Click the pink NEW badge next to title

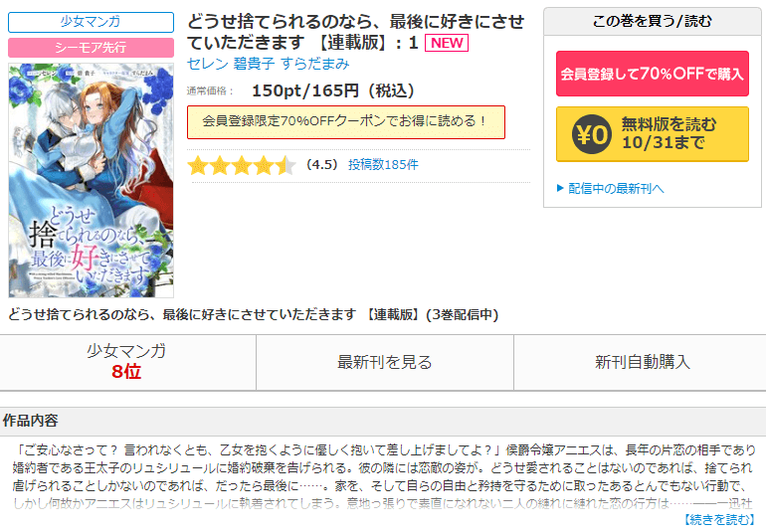tap(447, 43)
